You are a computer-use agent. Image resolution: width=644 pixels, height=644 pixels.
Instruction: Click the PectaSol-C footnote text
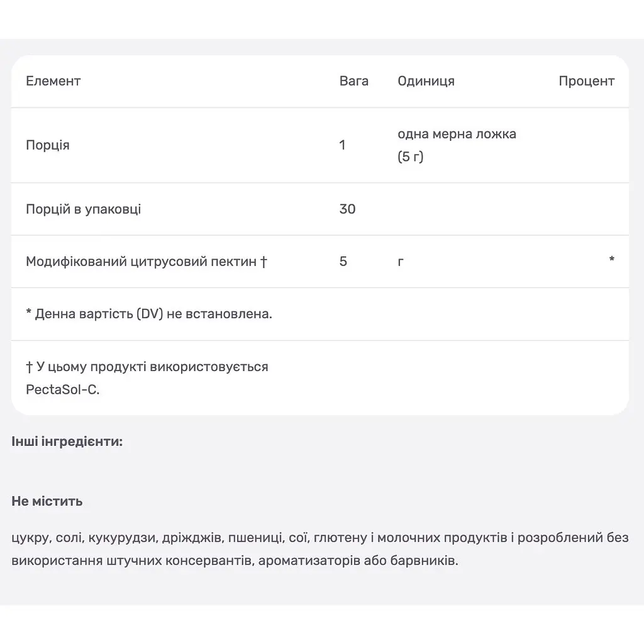tap(63, 389)
